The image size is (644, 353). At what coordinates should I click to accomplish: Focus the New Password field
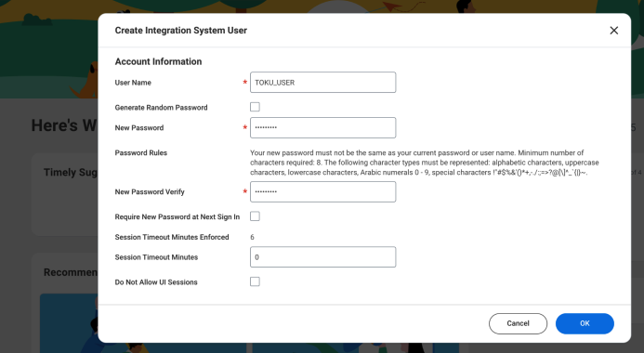pos(322,127)
